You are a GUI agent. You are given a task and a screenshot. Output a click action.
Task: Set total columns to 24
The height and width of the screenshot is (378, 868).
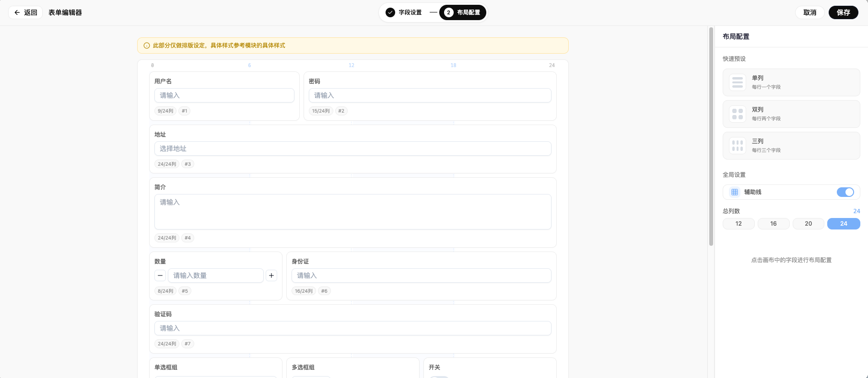(844, 224)
